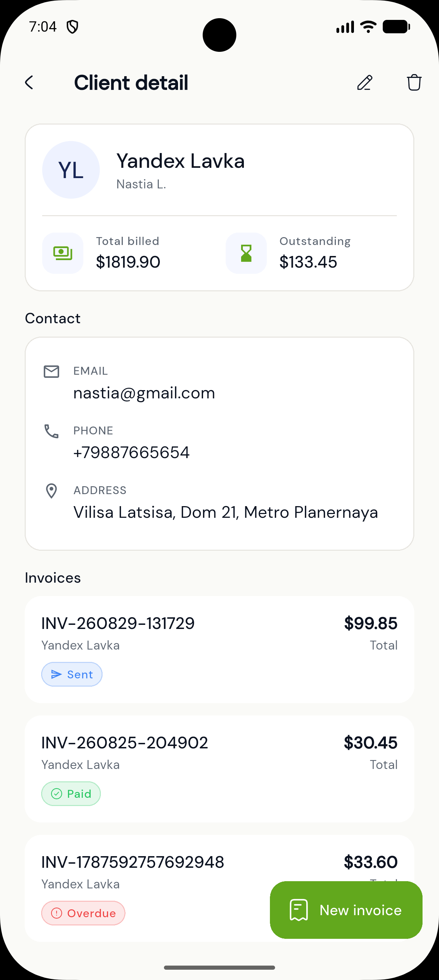439x980 pixels.
Task: Open invoice INV-260825-204902
Action: (x=219, y=769)
